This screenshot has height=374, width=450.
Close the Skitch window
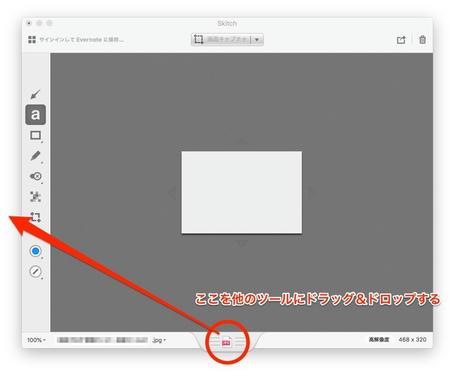[x=29, y=23]
